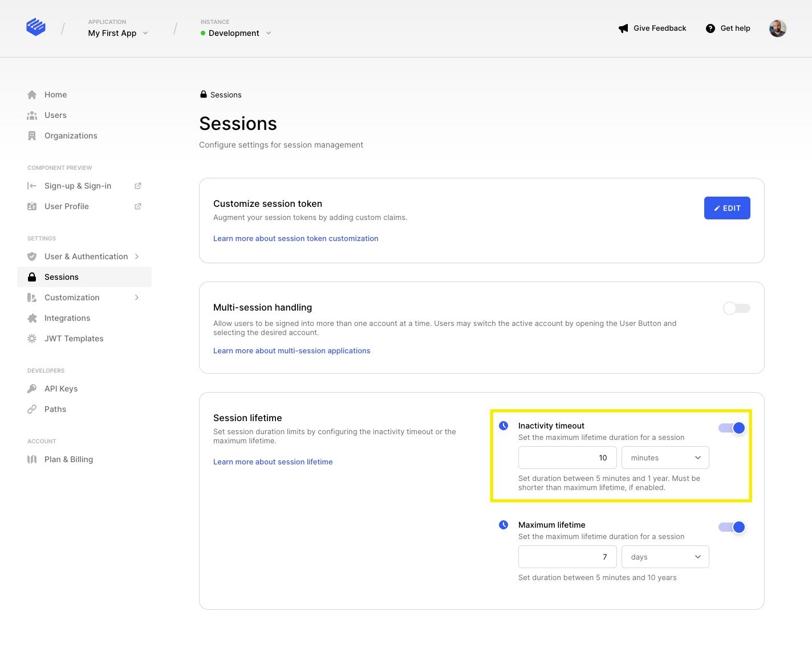Click the breadcrumb Sessions lock icon
Viewport: 812px width, 669px height.
pyautogui.click(x=203, y=95)
